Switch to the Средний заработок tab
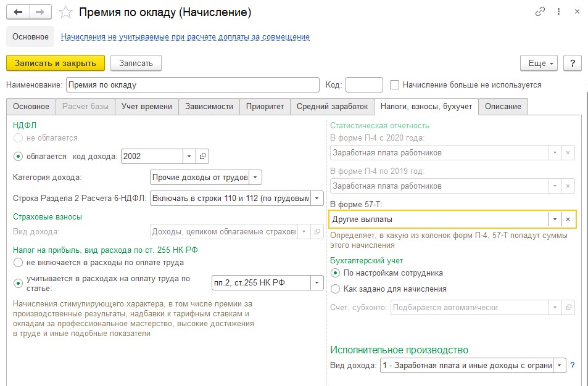The width and height of the screenshot is (588, 386). pyautogui.click(x=332, y=107)
